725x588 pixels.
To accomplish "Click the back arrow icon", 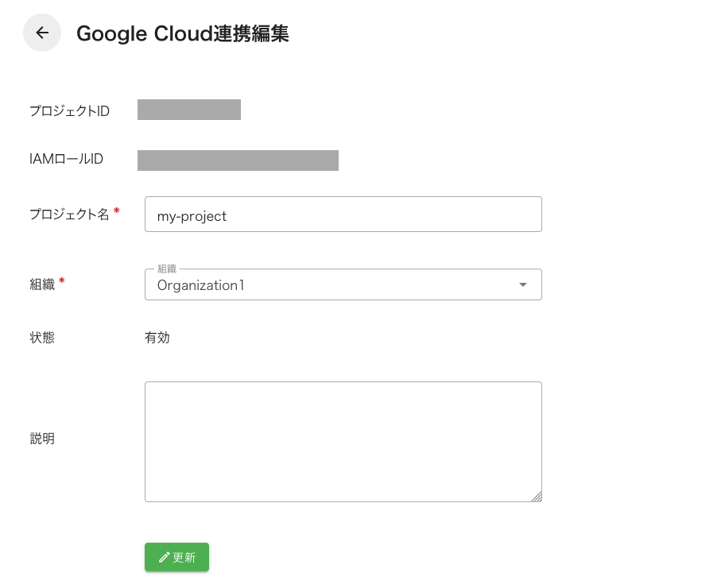I will coord(41,33).
